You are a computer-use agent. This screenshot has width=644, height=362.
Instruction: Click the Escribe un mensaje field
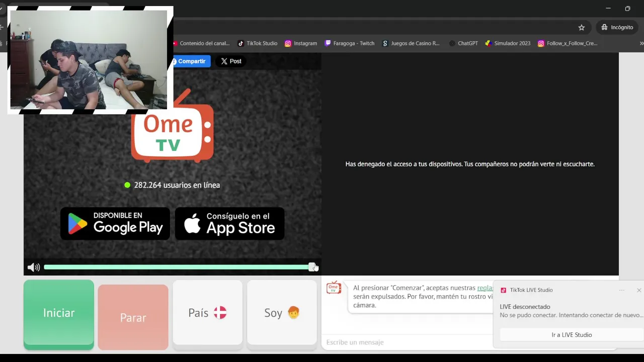point(408,342)
